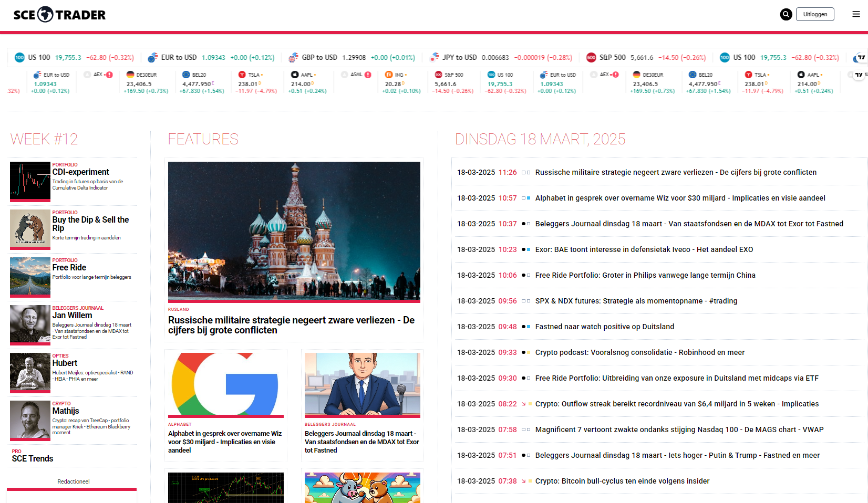Open the Hubert options column title
Viewport: 868px width, 503px height.
[65, 363]
